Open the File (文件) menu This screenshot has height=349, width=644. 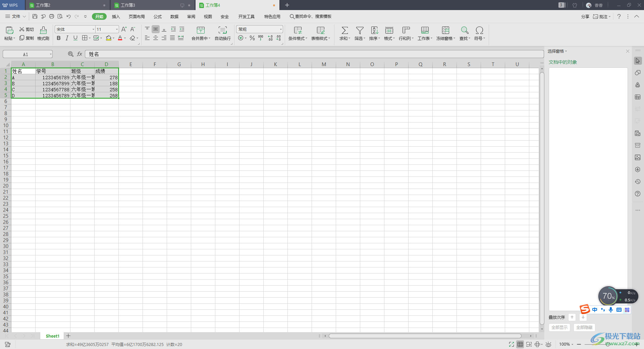(15, 16)
